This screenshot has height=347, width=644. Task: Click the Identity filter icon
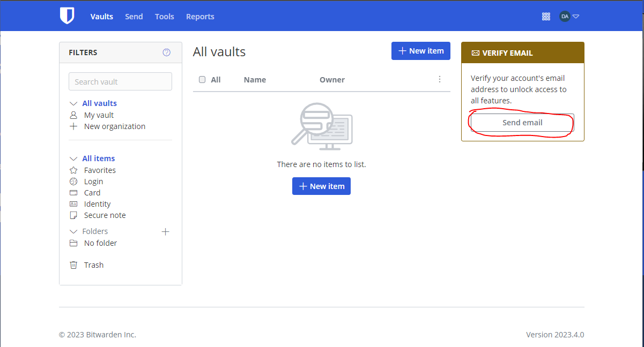tap(73, 204)
